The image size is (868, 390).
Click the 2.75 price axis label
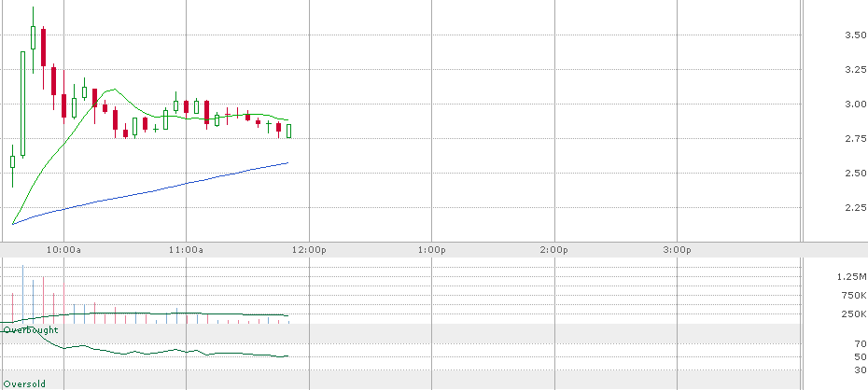[855, 138]
